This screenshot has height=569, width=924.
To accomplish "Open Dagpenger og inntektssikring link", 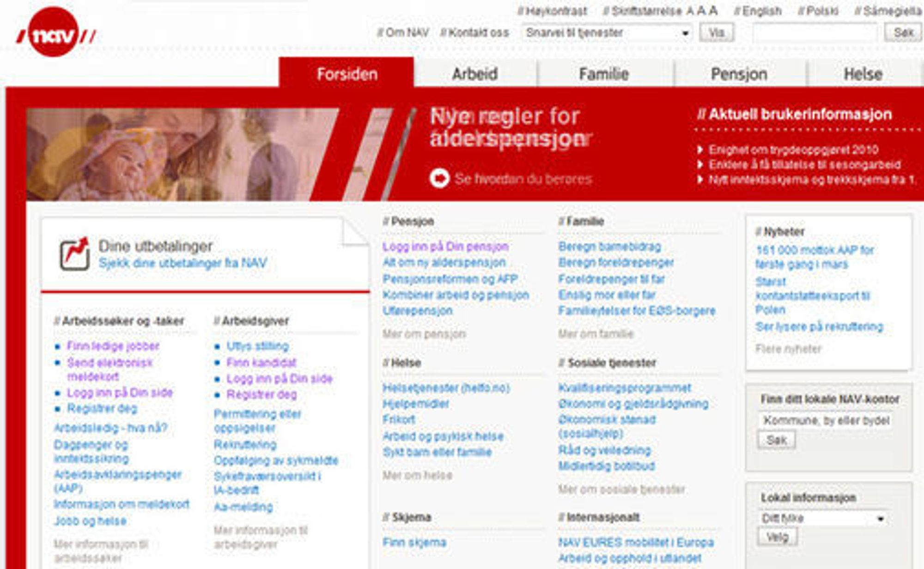I will tap(91, 452).
